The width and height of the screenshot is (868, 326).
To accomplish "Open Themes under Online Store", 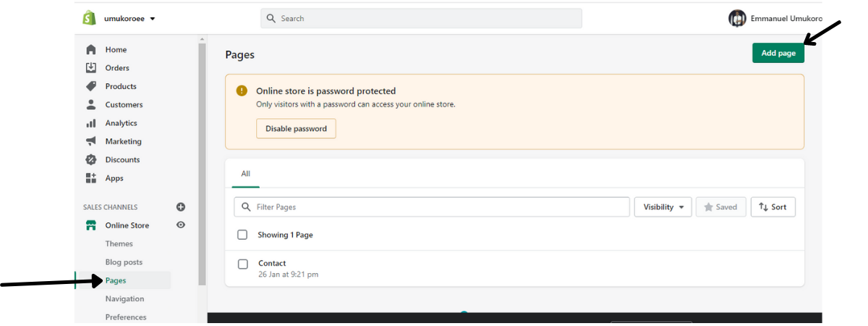I will pyautogui.click(x=119, y=244).
